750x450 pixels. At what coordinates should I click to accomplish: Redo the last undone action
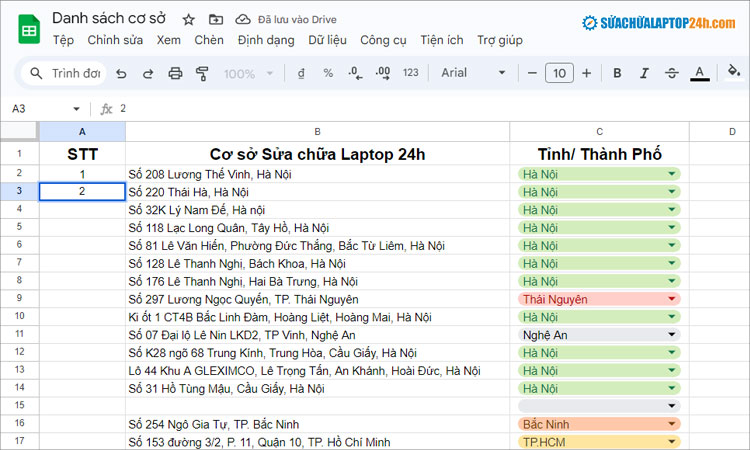coord(148,73)
